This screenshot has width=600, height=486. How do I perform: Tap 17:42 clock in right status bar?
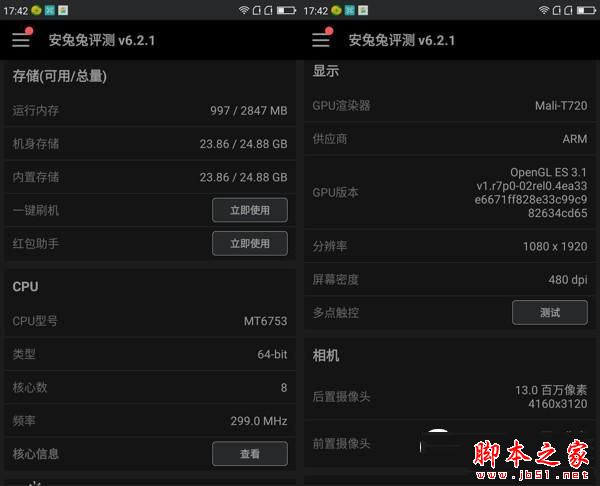click(x=316, y=11)
